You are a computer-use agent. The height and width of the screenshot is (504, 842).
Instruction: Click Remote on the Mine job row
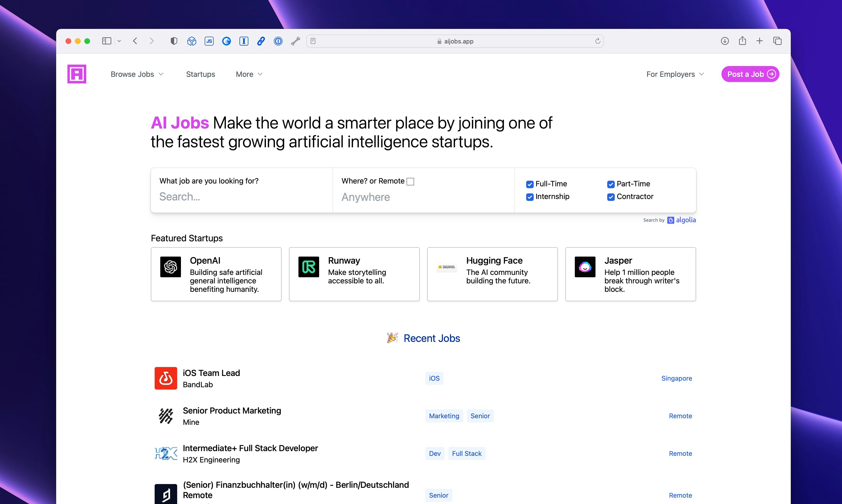point(680,416)
